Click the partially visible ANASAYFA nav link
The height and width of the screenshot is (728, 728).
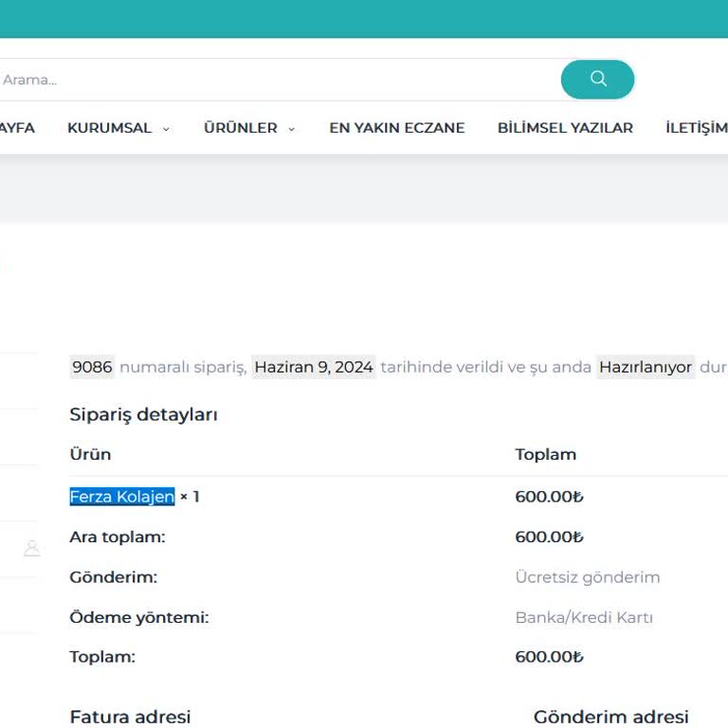17,128
